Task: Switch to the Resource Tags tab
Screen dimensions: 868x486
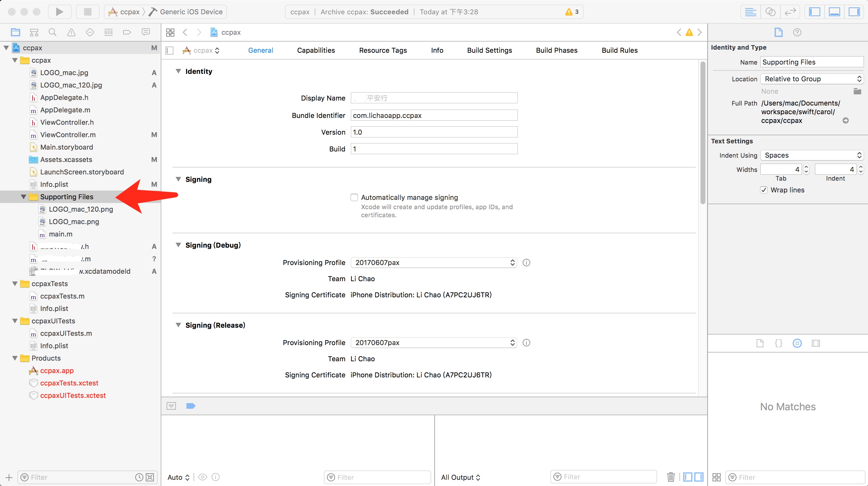Action: (383, 51)
